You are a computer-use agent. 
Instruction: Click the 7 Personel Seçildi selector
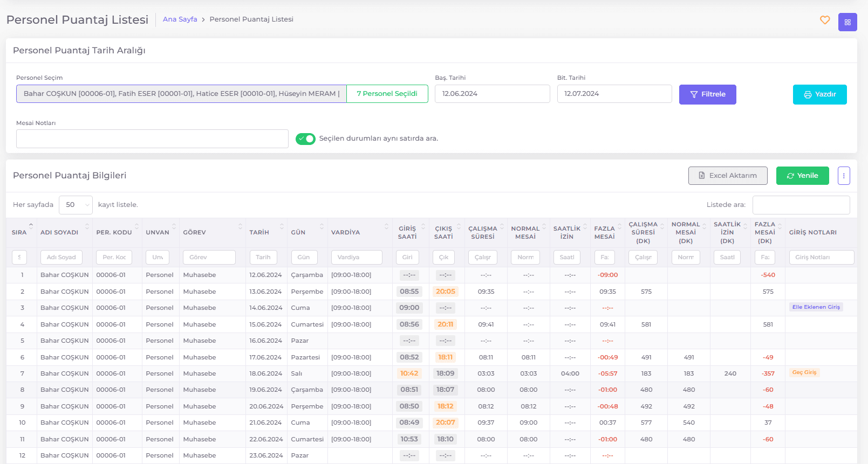coord(387,94)
